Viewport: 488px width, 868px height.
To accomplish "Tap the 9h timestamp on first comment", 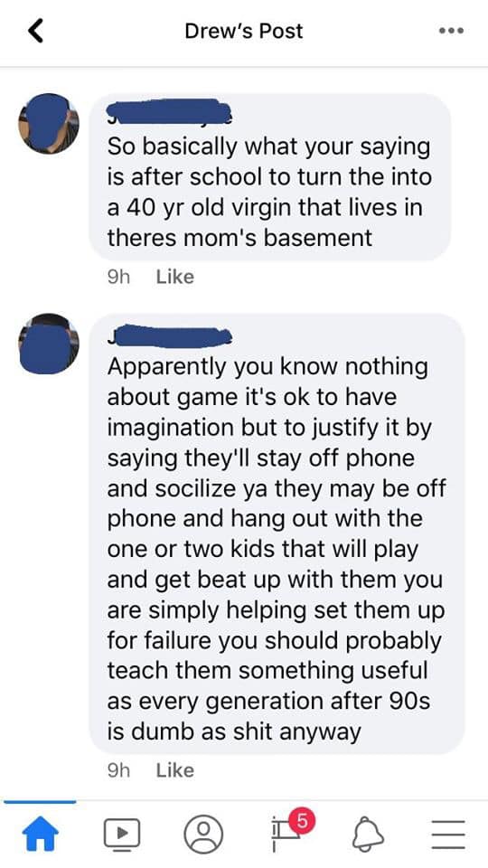I will [117, 277].
